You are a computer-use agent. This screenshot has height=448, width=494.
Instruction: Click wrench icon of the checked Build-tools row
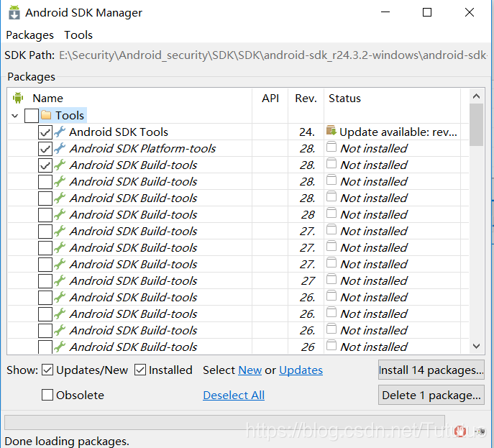pos(59,165)
